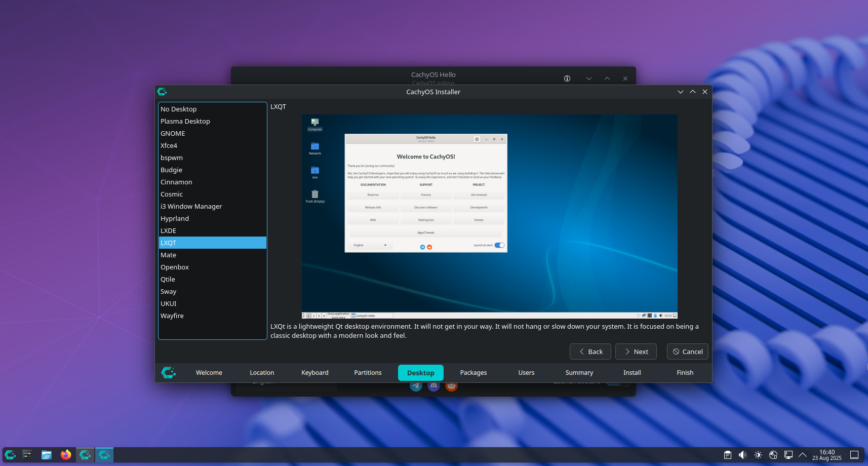The image size is (868, 466).
Task: Open the clipboard manager in system tray
Action: pyautogui.click(x=728, y=455)
